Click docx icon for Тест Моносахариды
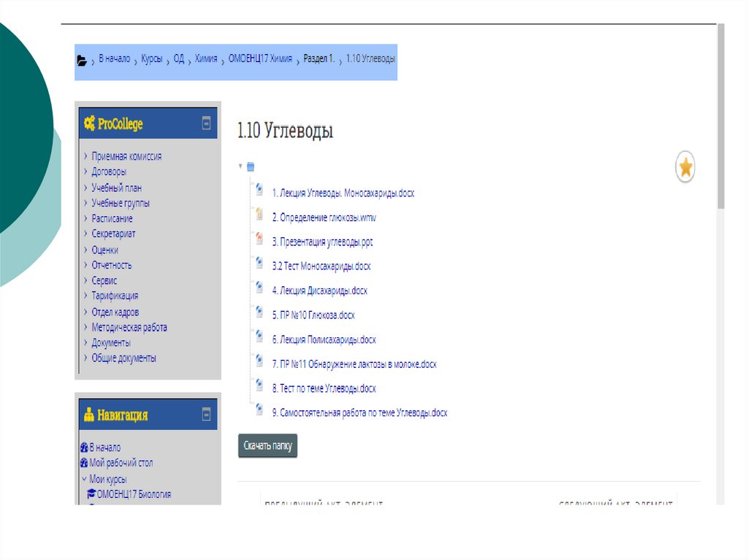Screen dimensions: 748x560 (x=259, y=262)
